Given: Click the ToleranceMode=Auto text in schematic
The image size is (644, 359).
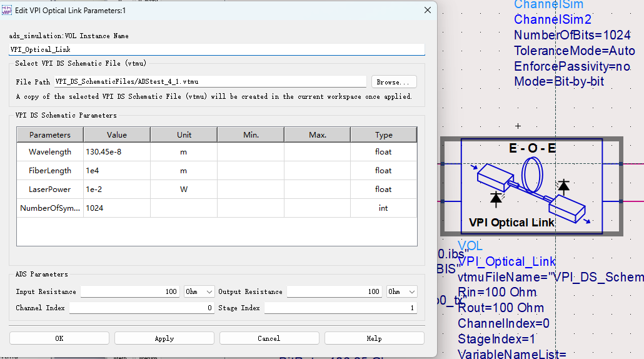Looking at the screenshot, I should 575,51.
